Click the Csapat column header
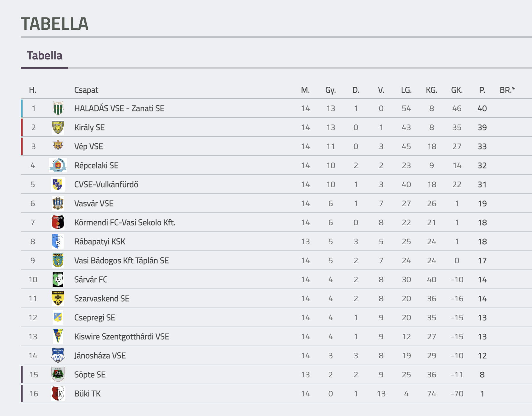The height and width of the screenshot is (416, 532). [x=86, y=90]
